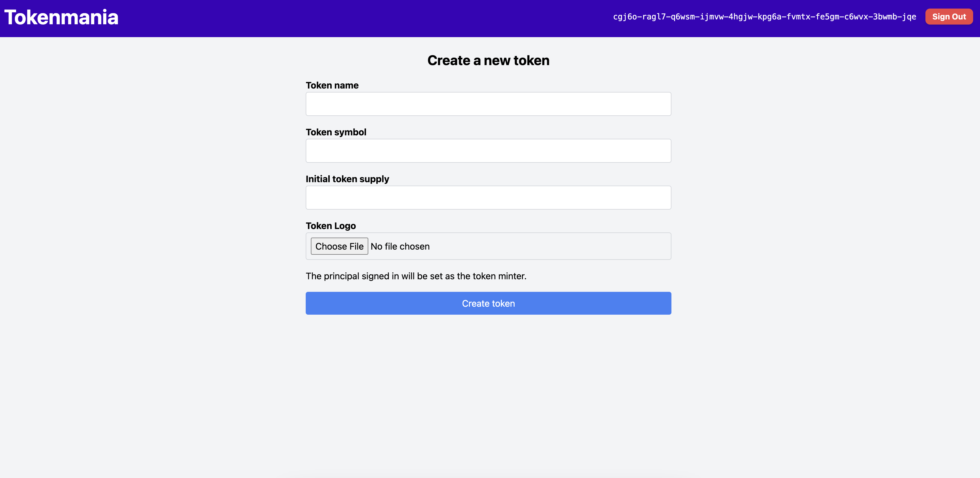
Task: Click the Create token button
Action: pyautogui.click(x=488, y=303)
